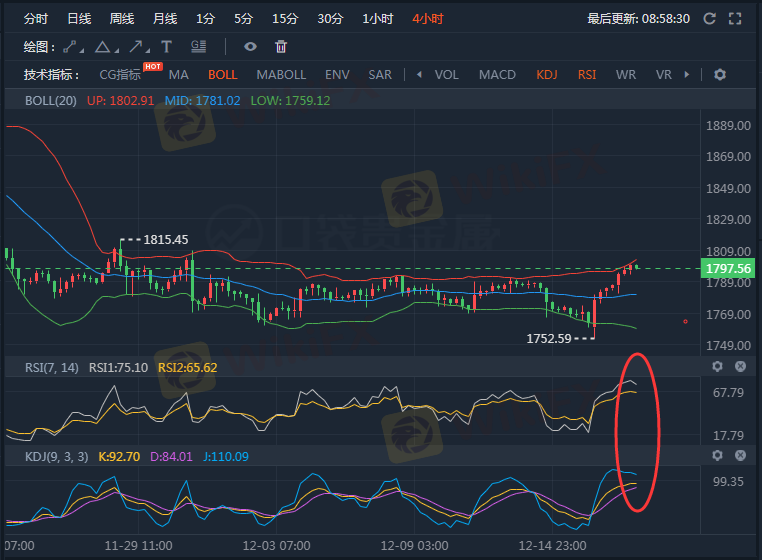Enter fullscreen chart mode
Viewport: 762px width, 560px height.
point(736,18)
